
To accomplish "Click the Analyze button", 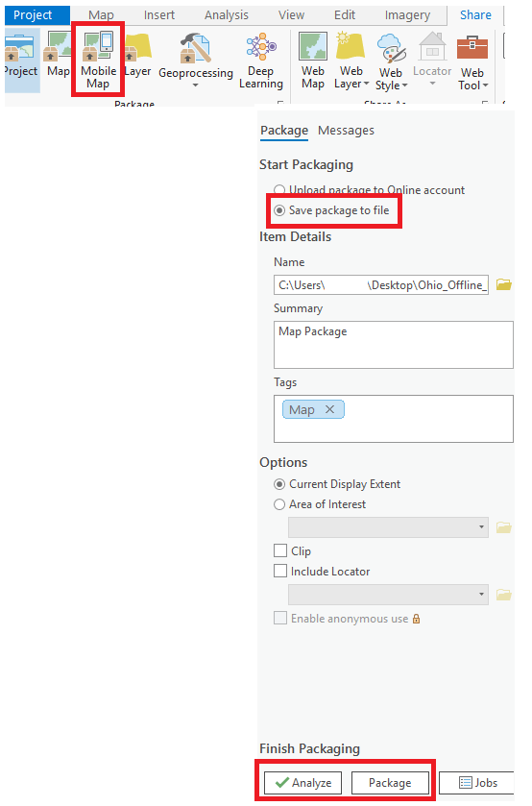I will tap(302, 782).
